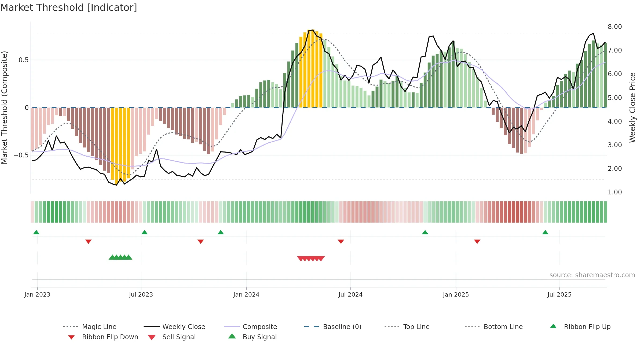Toggle the Baseline (0) legend entry
Image resolution: width=644 pixels, height=362 pixels.
333,327
